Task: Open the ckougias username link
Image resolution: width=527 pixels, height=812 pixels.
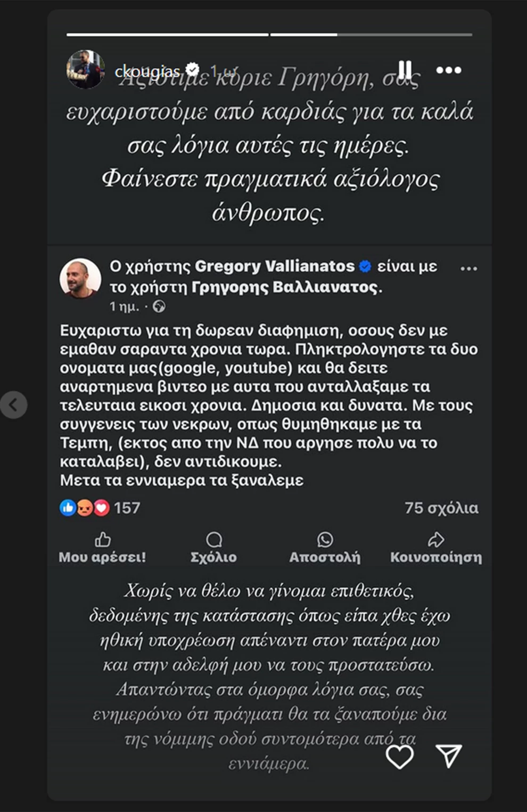Action: (x=147, y=70)
